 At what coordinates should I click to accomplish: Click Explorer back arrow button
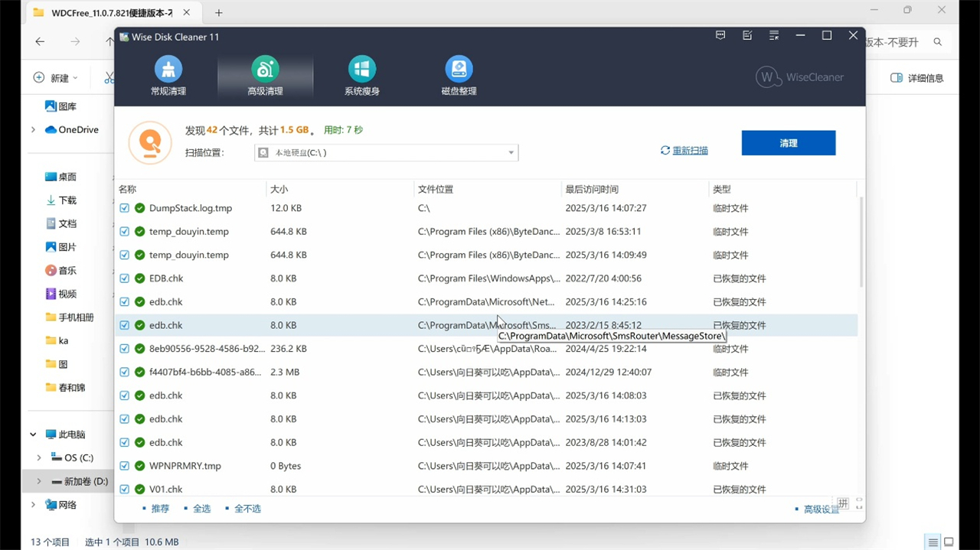point(40,42)
